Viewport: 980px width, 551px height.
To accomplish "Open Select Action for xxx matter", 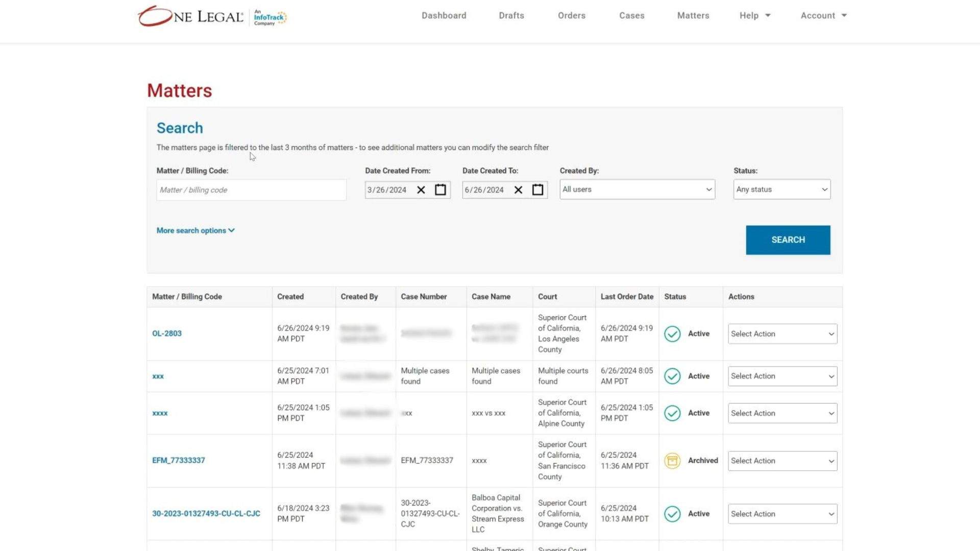I will 782,376.
